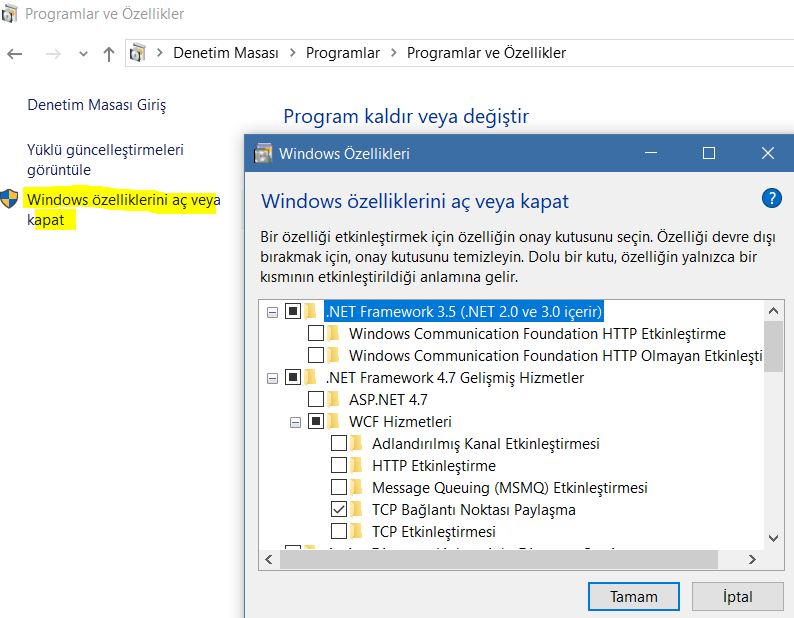Select .NET Framework 4.7 Gelişmiş Hizmetler item

tap(455, 377)
